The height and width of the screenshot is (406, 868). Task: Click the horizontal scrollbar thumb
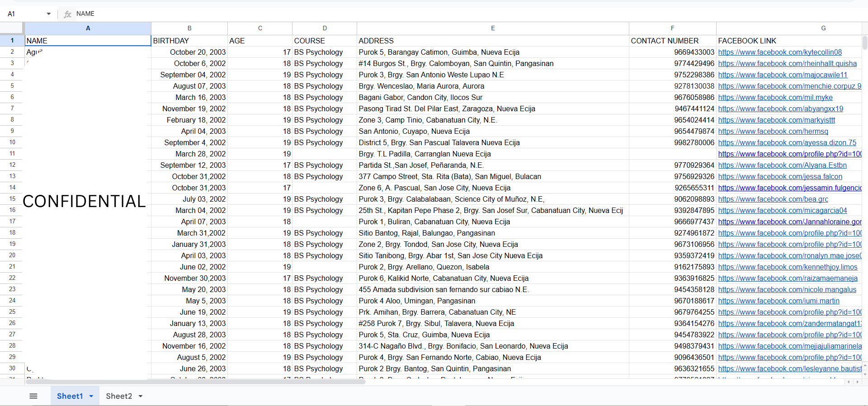(195, 382)
